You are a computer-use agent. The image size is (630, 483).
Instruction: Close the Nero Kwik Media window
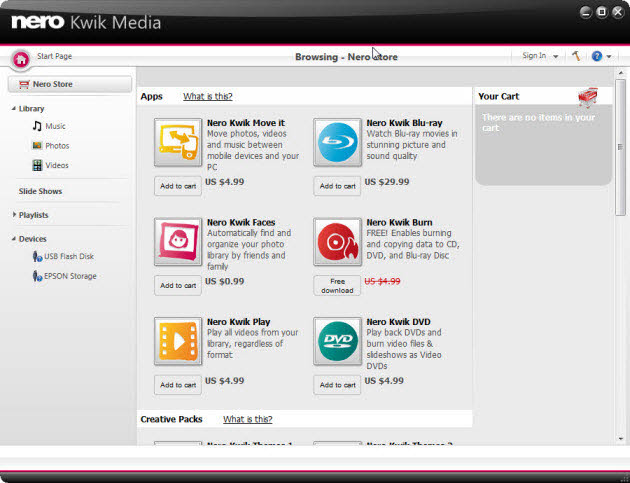(x=618, y=12)
